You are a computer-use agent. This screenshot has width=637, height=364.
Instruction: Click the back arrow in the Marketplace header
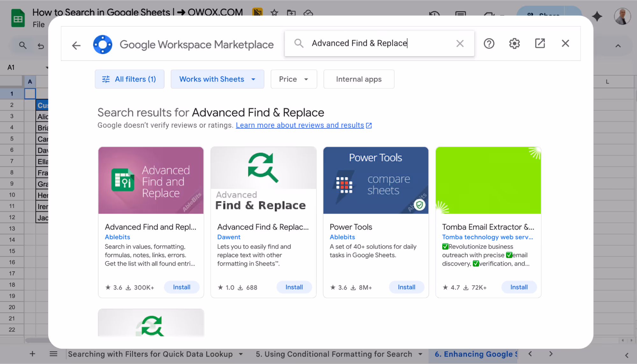(76, 45)
